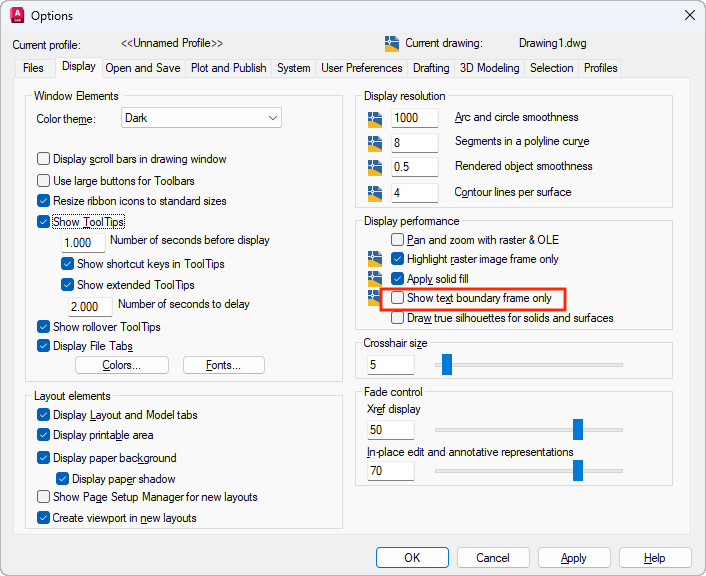Uncheck Resize ribbon icons to standard sizes
The width and height of the screenshot is (706, 576).
pyautogui.click(x=43, y=201)
